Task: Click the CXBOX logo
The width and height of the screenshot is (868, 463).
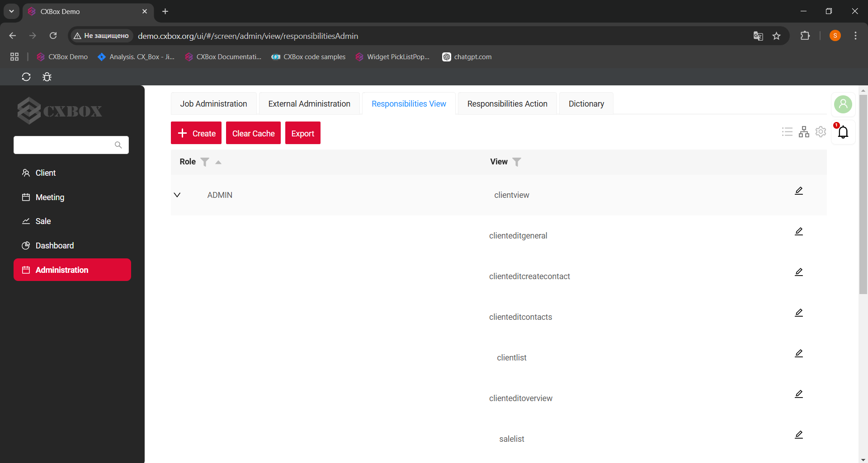Action: coord(60,111)
